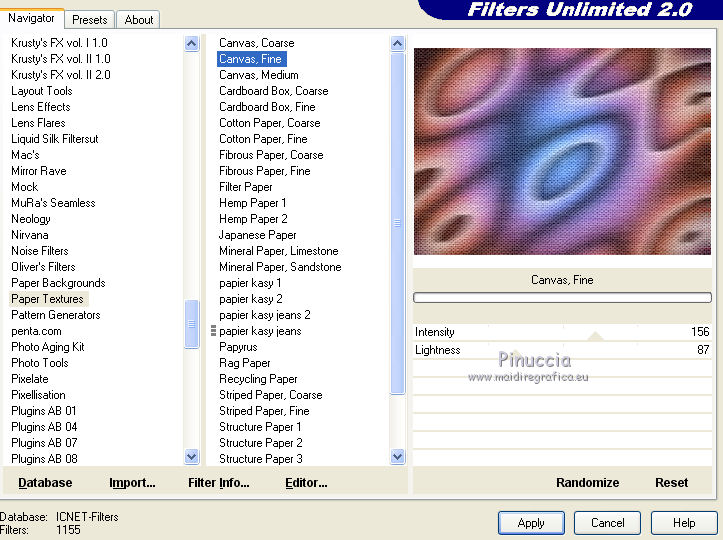Open Paper Backgrounds category
723x540 pixels.
click(58, 283)
